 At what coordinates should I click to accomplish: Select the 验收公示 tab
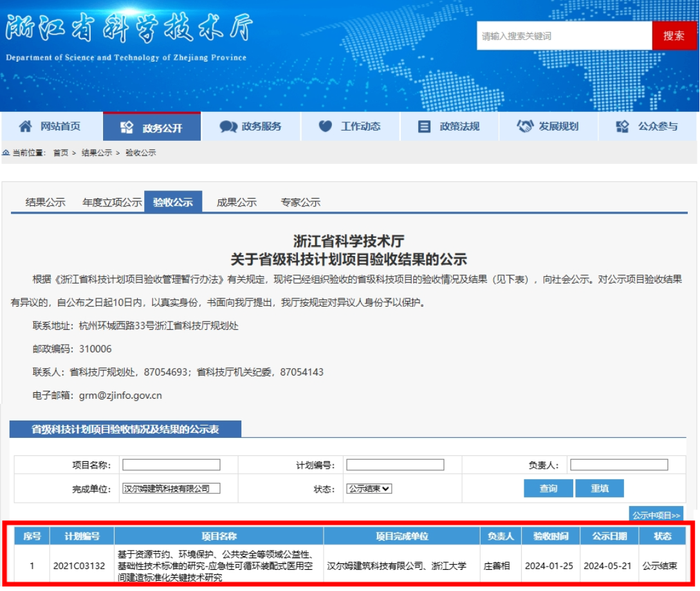[173, 202]
